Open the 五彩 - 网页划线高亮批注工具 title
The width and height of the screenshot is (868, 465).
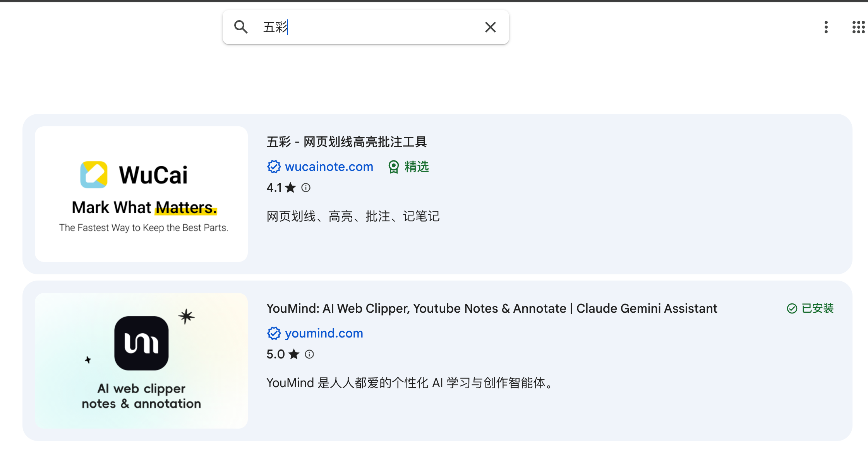pos(347,142)
